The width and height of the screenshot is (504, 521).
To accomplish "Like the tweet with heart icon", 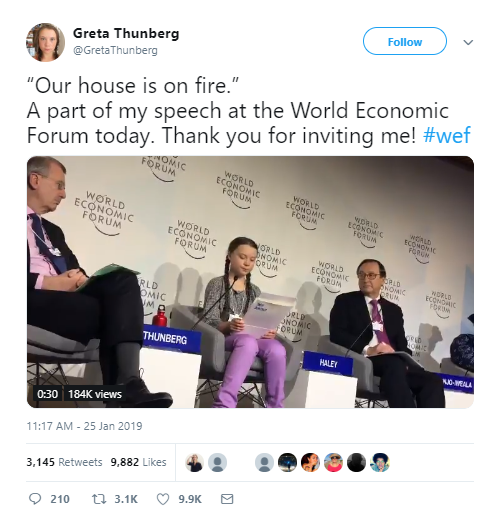I will pos(163,499).
